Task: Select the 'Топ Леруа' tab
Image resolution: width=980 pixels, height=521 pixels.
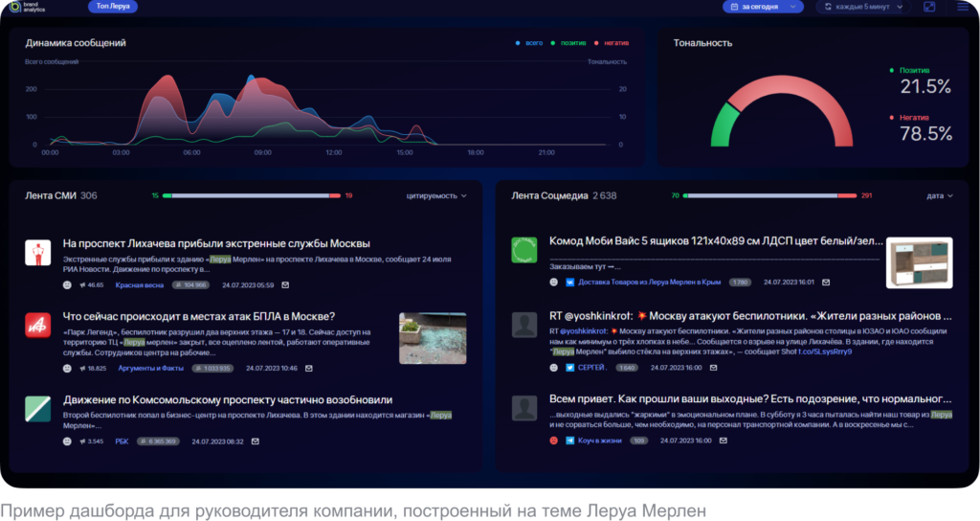Action: point(113,7)
